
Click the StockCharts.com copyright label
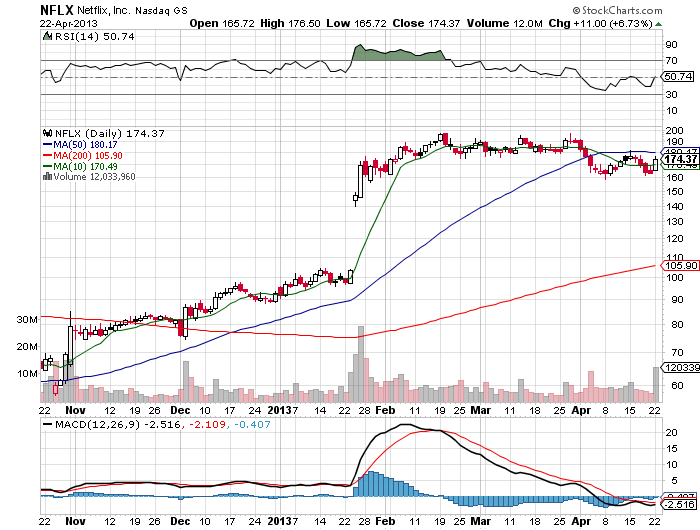[617, 10]
